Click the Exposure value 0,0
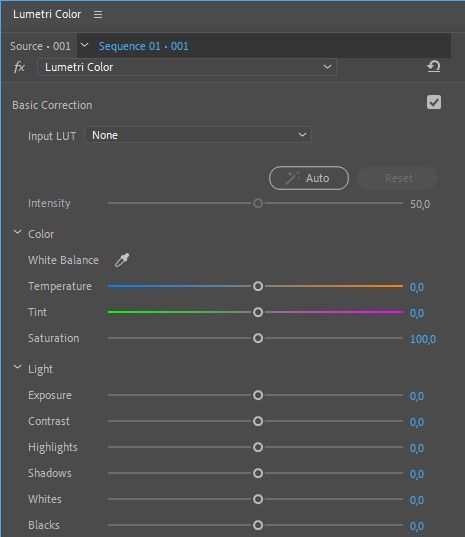465x537 pixels. point(417,396)
